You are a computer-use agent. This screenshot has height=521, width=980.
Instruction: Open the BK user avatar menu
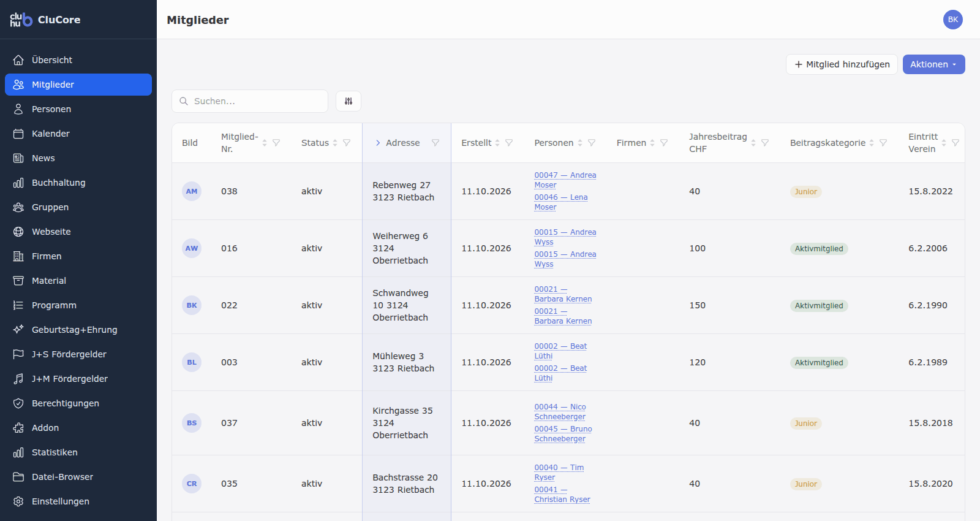pyautogui.click(x=952, y=20)
